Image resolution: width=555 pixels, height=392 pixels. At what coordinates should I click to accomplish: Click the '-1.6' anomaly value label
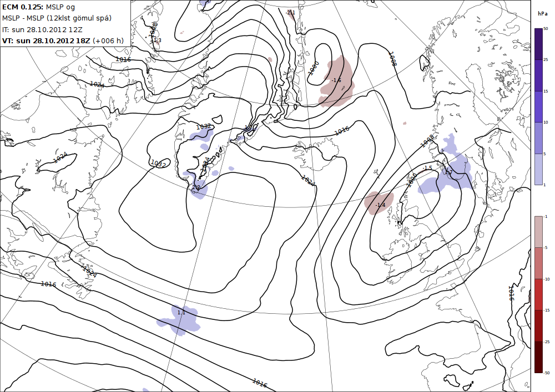click(x=336, y=80)
